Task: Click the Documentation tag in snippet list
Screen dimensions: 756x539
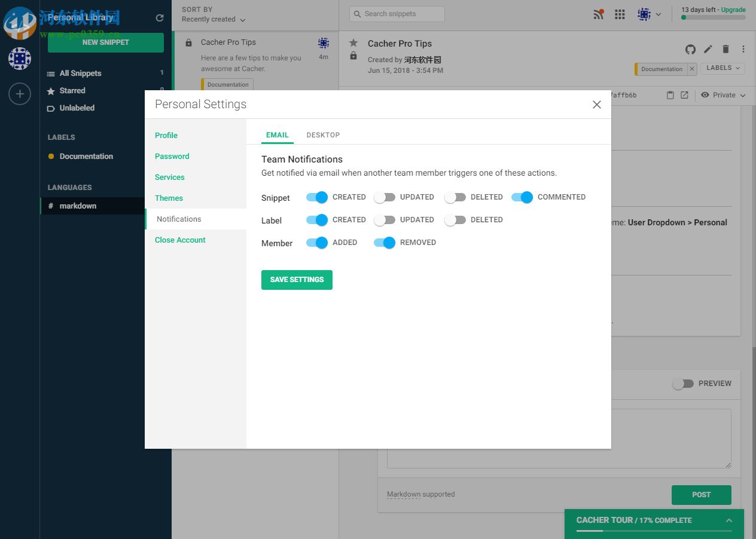Action: pos(227,84)
